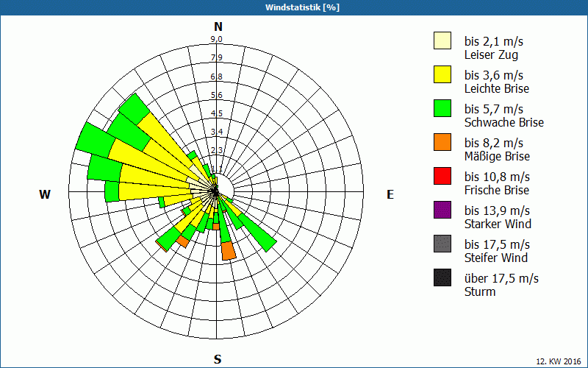Viewport: 588px width, 368px height.
Task: Click the 'bis 2,1 m/s' legend text
Action: (x=494, y=41)
